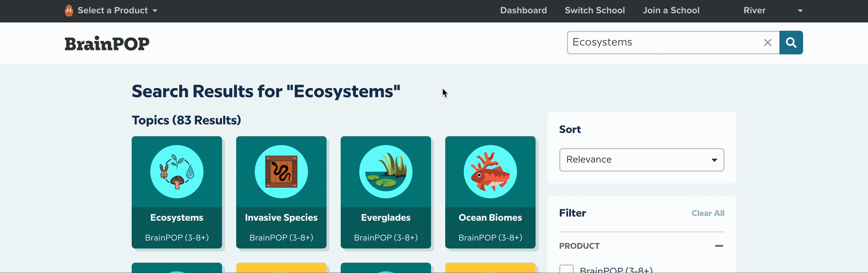Select the Everglades topic title
The height and width of the screenshot is (273, 868).
386,218
